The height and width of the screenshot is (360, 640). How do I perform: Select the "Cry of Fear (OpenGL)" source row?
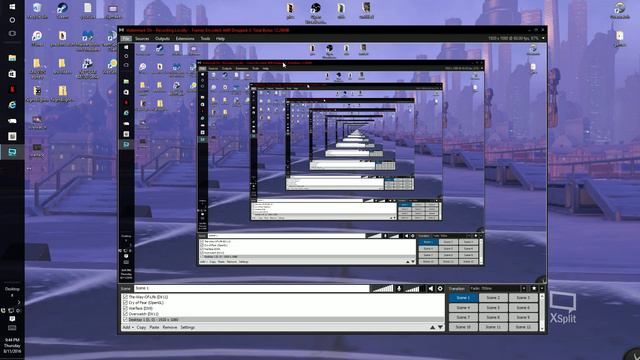pyautogui.click(x=284, y=303)
